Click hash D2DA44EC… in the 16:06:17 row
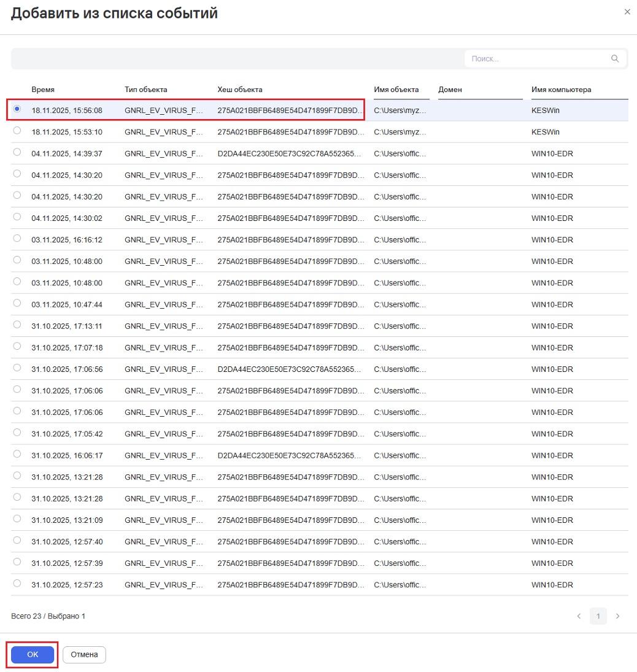The width and height of the screenshot is (637, 672). tap(290, 455)
